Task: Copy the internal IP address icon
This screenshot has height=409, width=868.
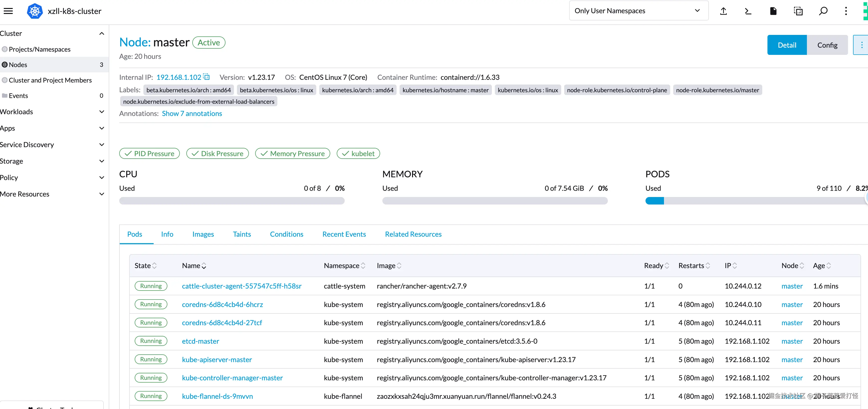Action: (x=207, y=77)
